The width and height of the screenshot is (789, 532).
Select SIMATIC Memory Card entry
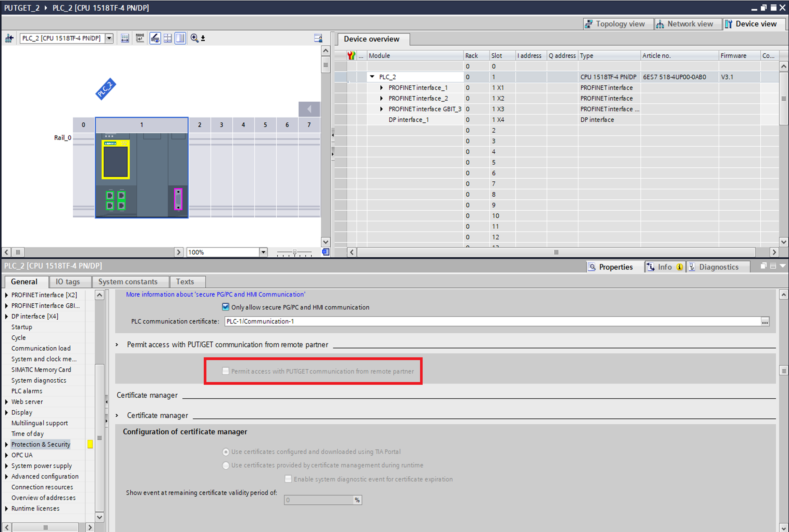tap(41, 370)
